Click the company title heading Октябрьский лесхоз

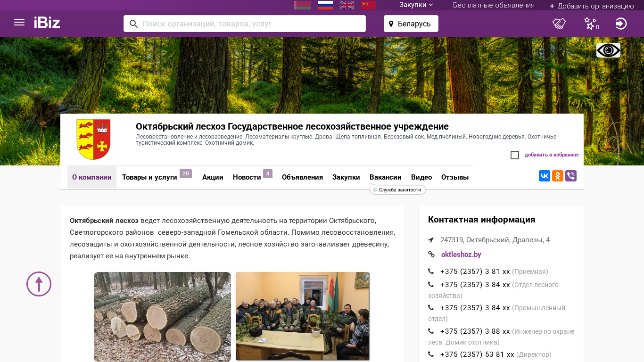292,126
